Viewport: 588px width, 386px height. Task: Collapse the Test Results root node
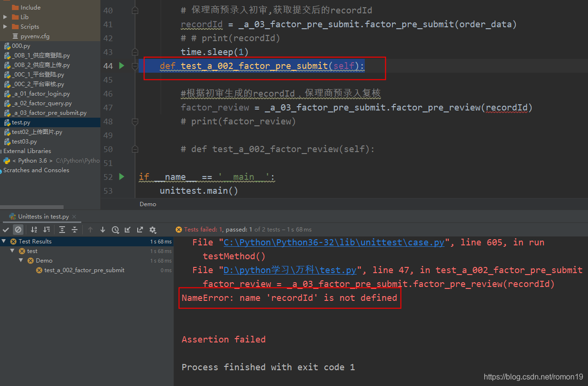point(4,242)
